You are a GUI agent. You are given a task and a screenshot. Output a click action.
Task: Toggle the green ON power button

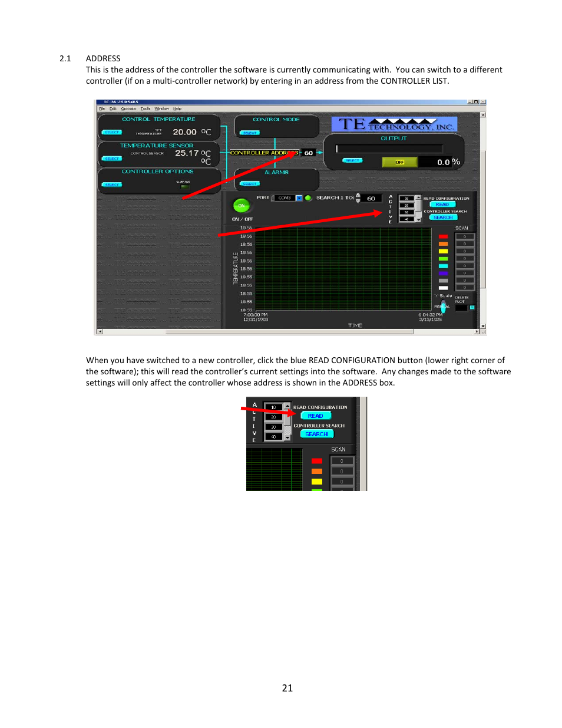coord(242,206)
